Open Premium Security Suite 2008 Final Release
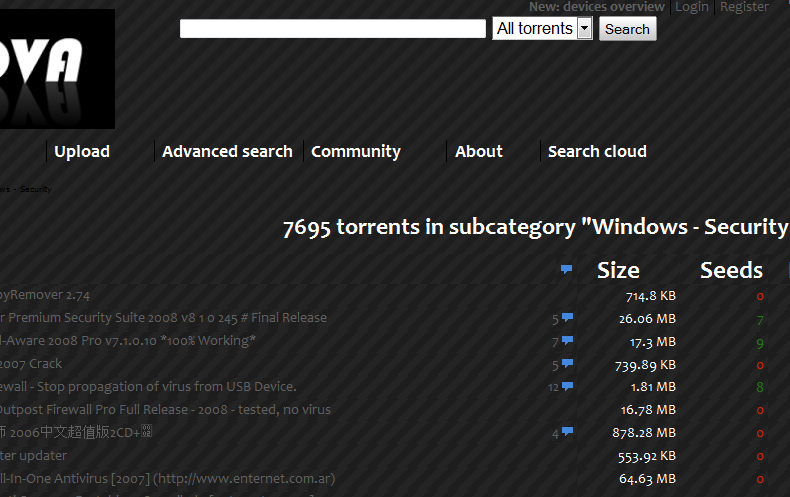790x497 pixels. [x=163, y=318]
